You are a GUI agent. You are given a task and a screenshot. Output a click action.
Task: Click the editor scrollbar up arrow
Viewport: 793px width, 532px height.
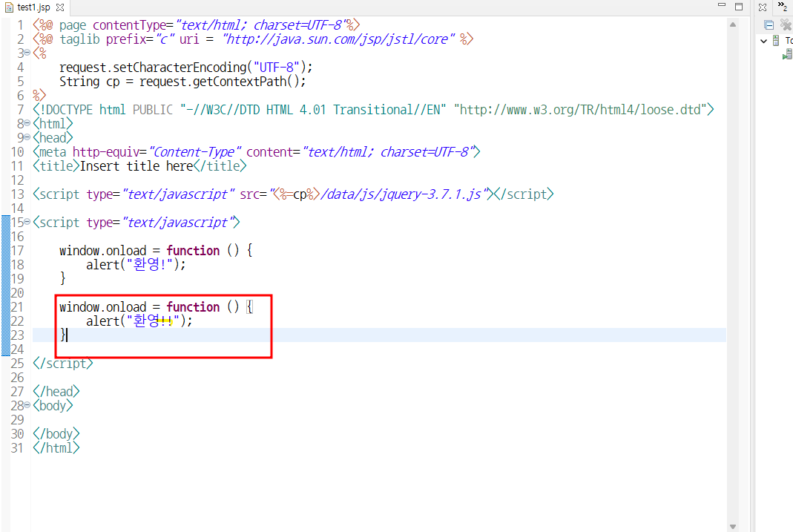pyautogui.click(x=733, y=24)
